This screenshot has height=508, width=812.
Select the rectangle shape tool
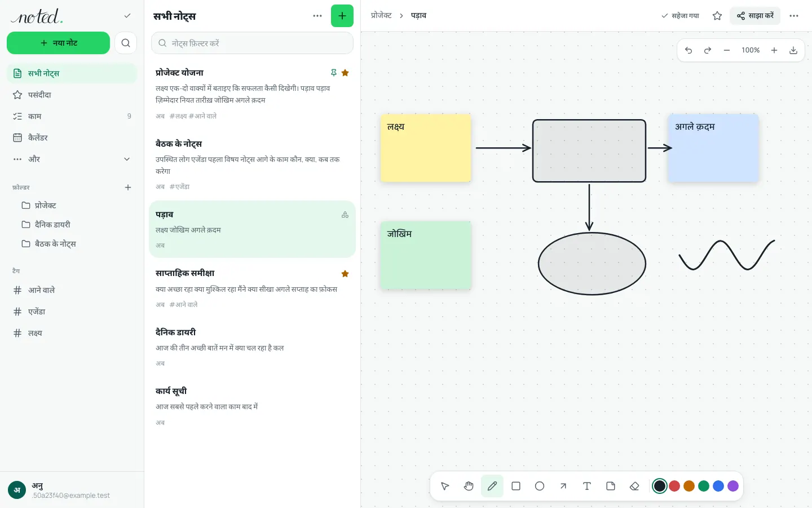coord(516,486)
